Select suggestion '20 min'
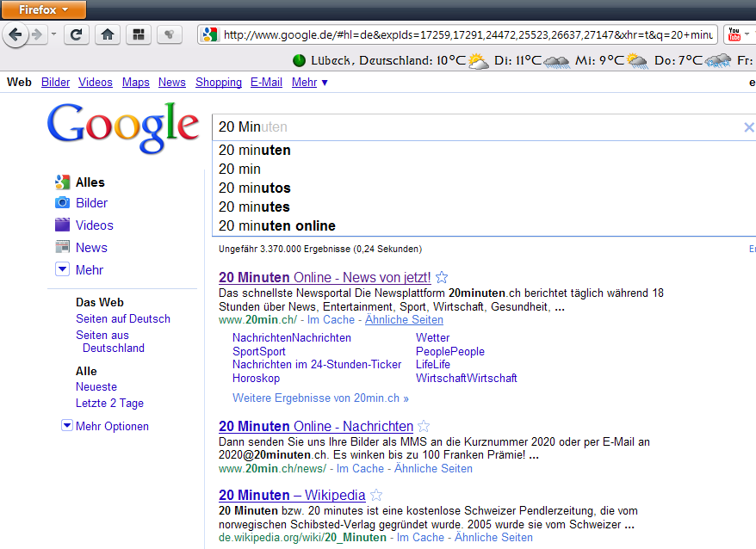This screenshot has height=549, width=756. (x=484, y=170)
